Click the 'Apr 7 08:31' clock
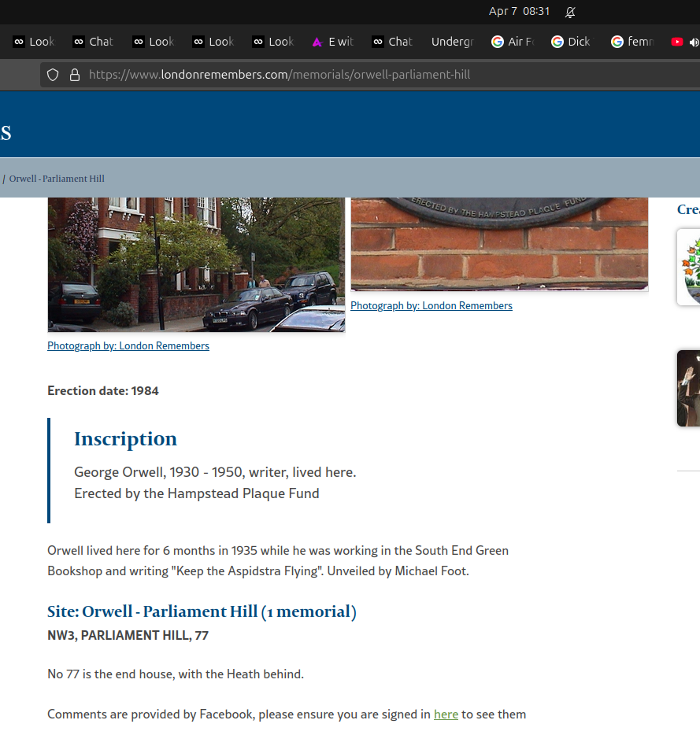 tap(519, 12)
